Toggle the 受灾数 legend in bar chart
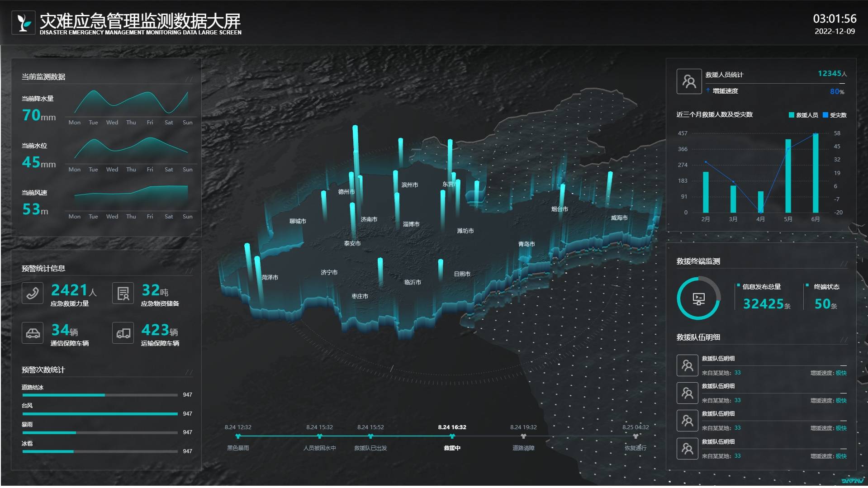Image resolution: width=868 pixels, height=488 pixels. point(835,115)
